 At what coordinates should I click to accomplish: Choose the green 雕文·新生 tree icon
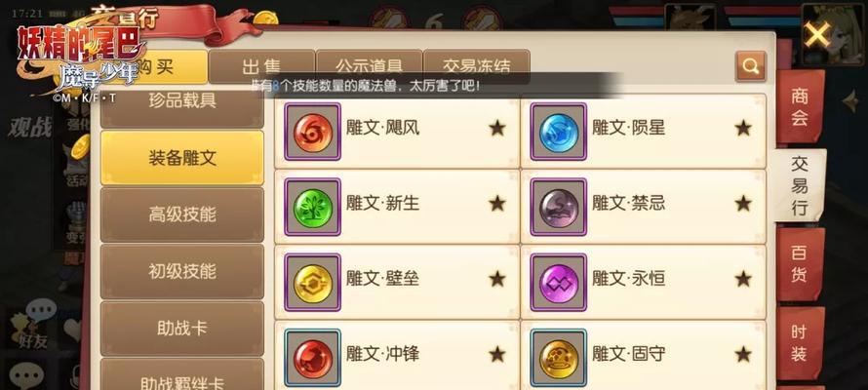(312, 208)
